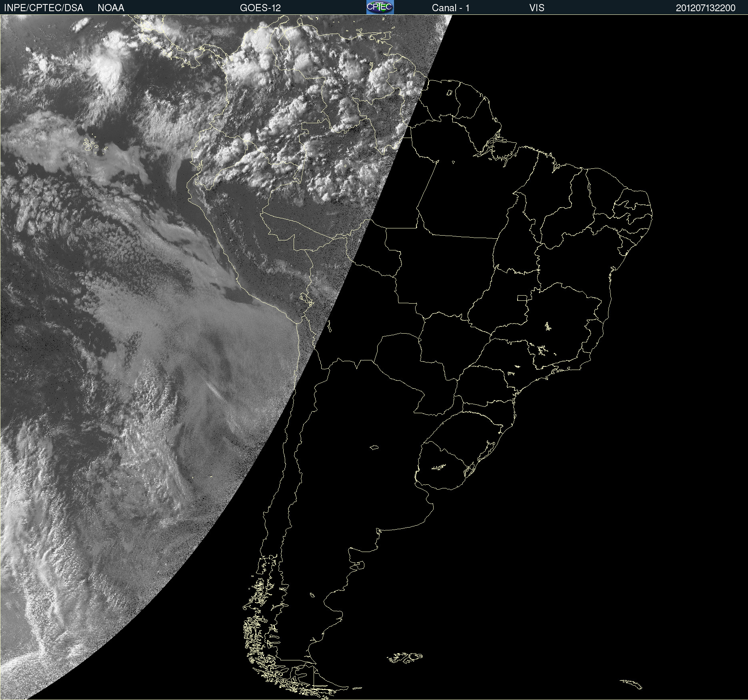
Task: Select the INPE/CPTEC/DSA header text
Action: [x=44, y=8]
